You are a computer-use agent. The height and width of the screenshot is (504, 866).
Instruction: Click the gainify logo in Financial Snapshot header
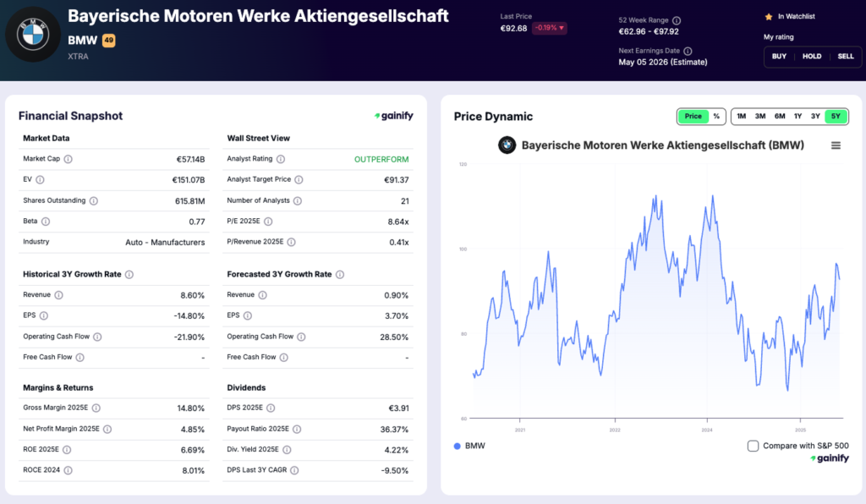tap(394, 116)
